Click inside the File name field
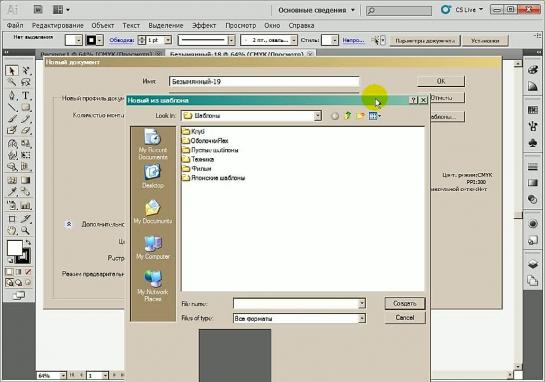The height and width of the screenshot is (382, 545). pos(296,303)
